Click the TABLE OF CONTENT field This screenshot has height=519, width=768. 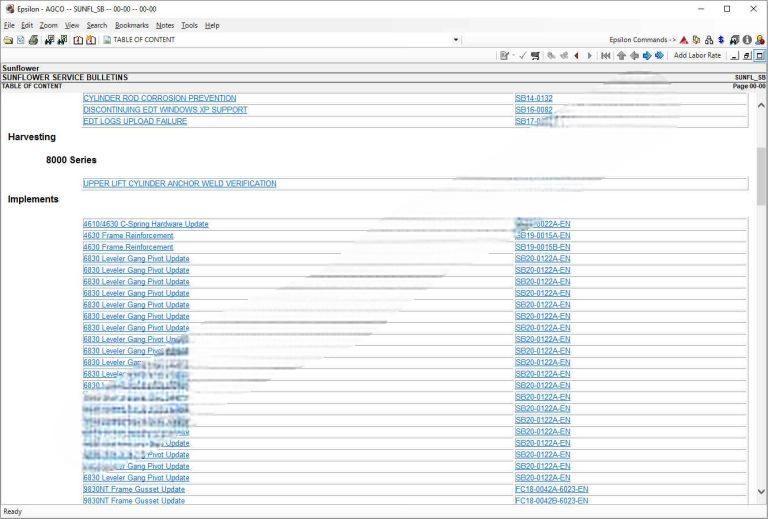282,40
